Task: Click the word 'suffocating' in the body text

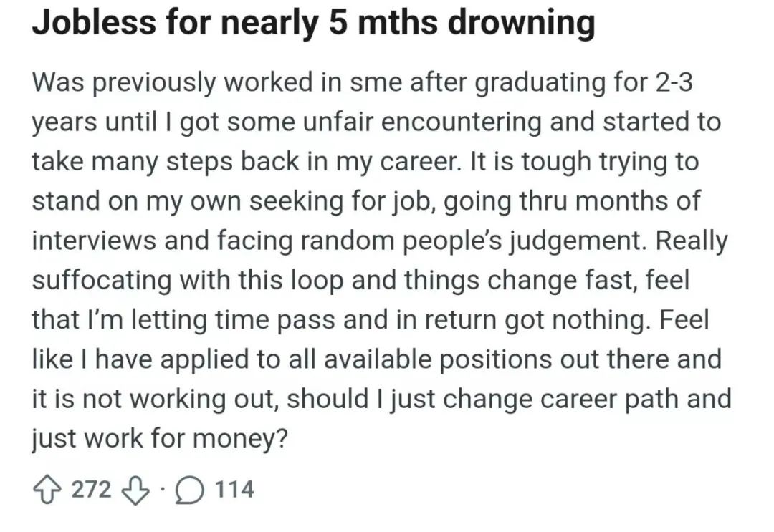Action: click(102, 281)
